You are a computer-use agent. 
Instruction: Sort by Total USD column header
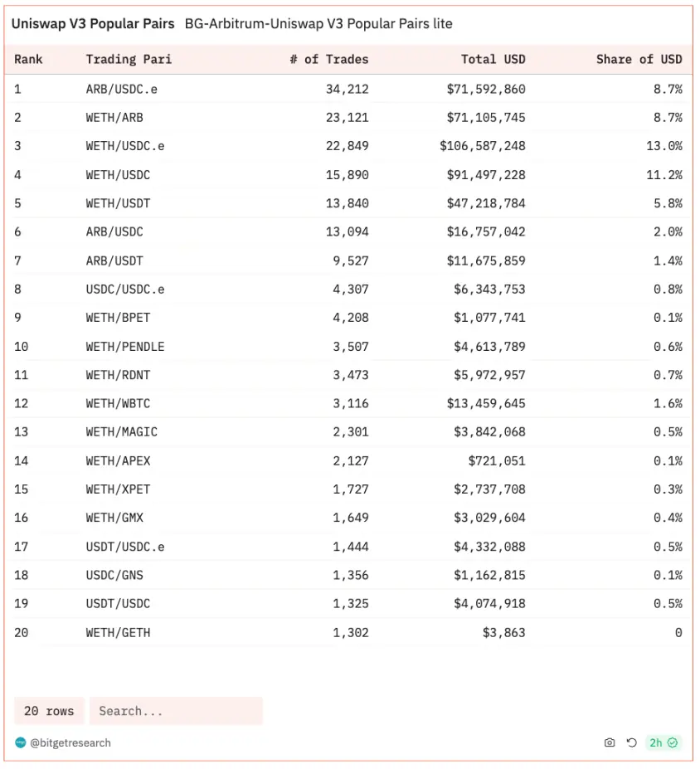493,59
